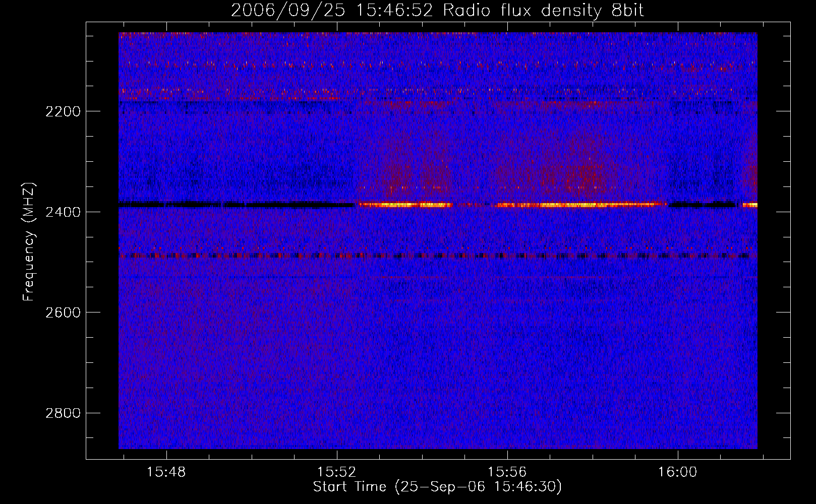This screenshot has width=816, height=504.
Task: Click the 2800 frequency tick label
Action: pos(63,413)
